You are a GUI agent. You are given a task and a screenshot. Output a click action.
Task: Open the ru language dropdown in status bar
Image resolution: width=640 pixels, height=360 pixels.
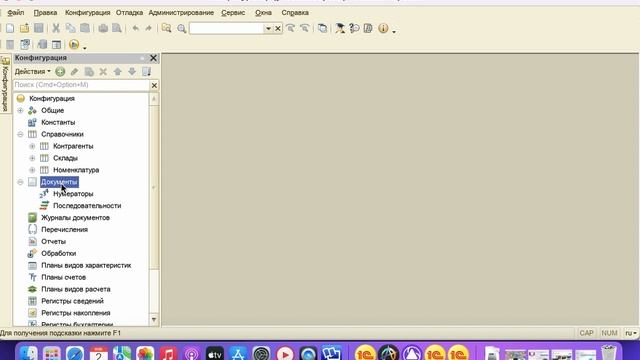point(631,333)
